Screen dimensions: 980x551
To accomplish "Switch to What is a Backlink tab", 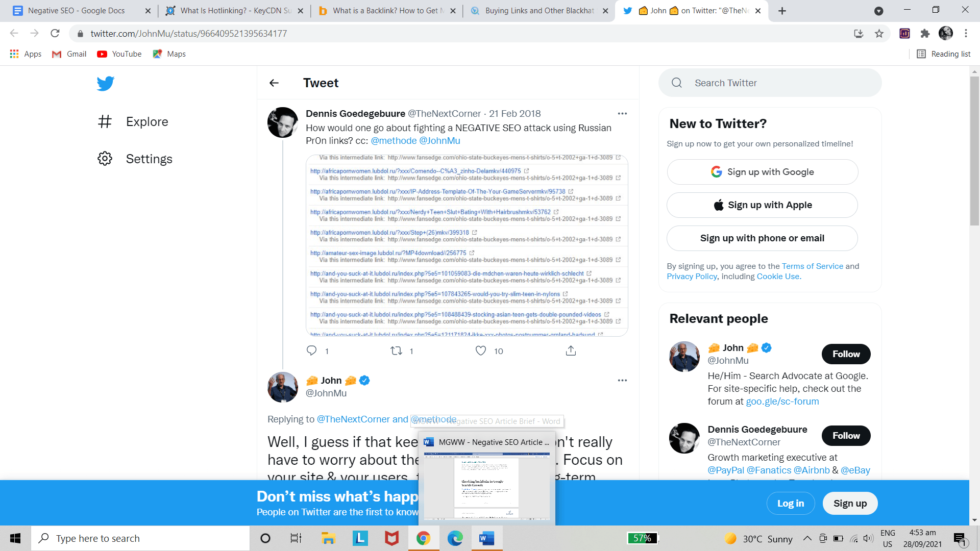I will coord(388,11).
